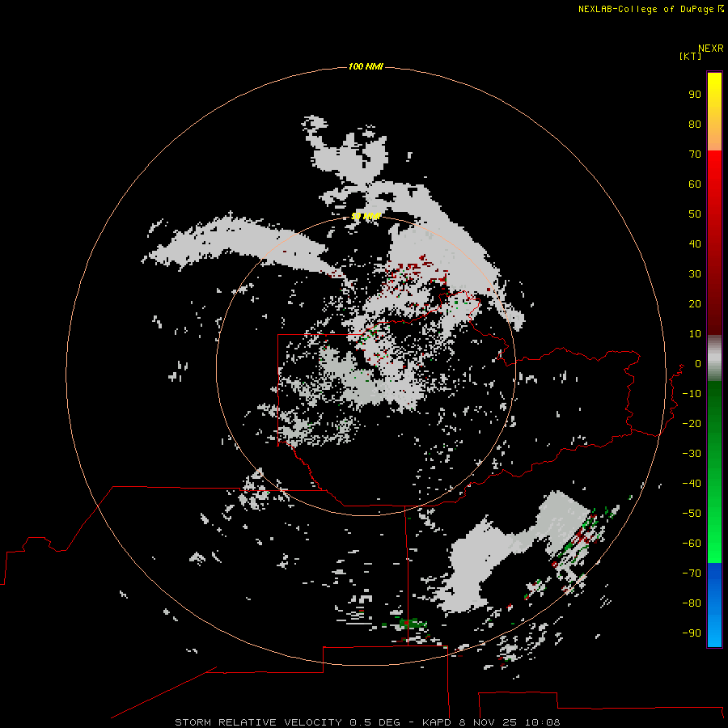This screenshot has height=728, width=728.
Task: Select the 0 value on velocity scale
Action: [698, 364]
